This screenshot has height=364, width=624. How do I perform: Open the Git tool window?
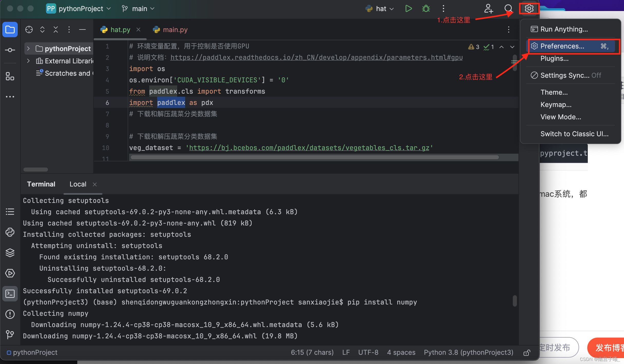coord(10,335)
